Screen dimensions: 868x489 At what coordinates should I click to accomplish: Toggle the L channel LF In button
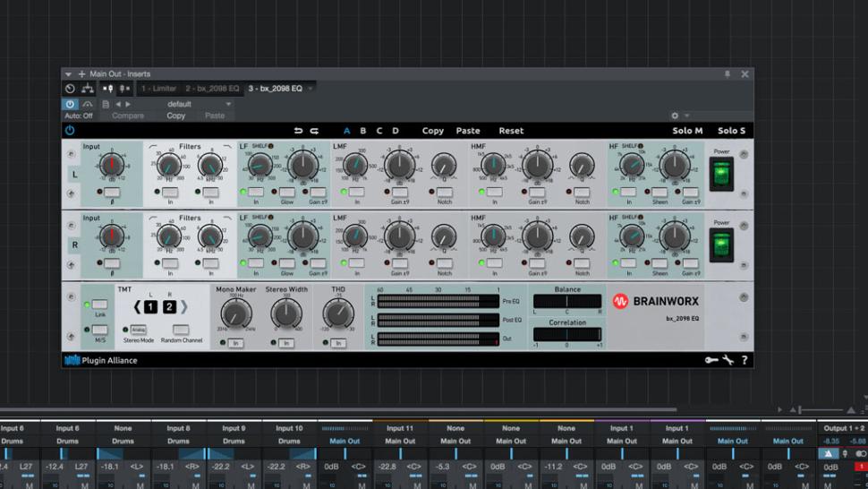tap(256, 193)
